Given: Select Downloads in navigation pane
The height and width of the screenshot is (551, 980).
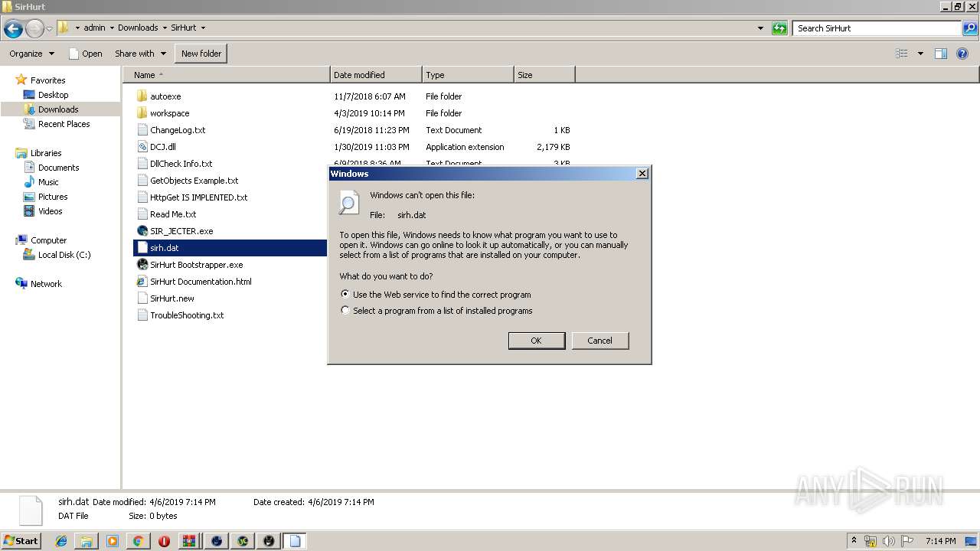Looking at the screenshot, I should coord(58,109).
